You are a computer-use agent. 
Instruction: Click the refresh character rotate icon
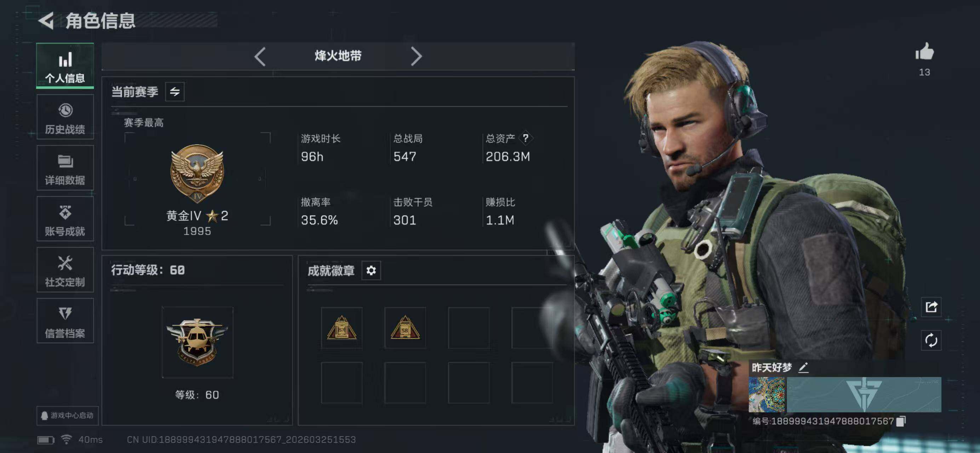click(931, 340)
